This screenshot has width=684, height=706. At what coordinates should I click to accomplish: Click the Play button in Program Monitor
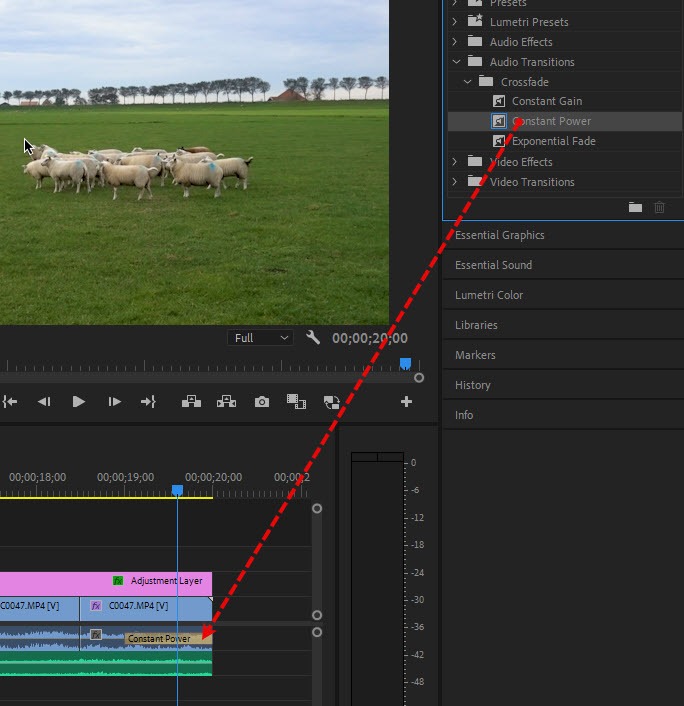pos(78,401)
